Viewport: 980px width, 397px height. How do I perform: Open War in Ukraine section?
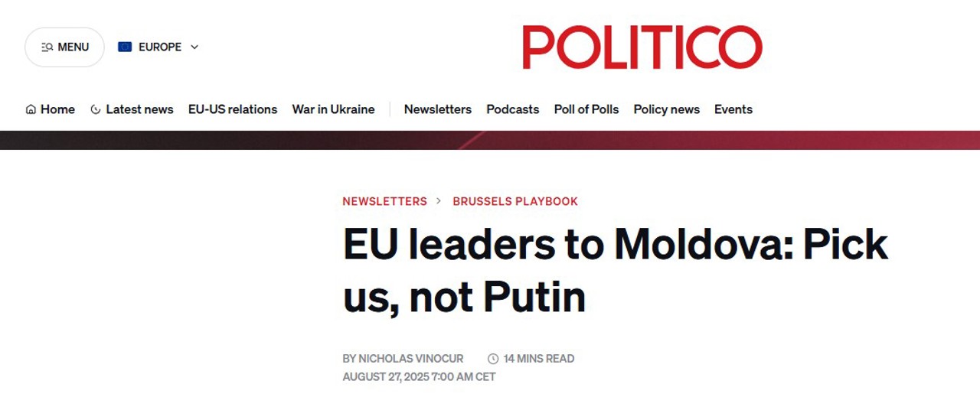click(x=333, y=109)
